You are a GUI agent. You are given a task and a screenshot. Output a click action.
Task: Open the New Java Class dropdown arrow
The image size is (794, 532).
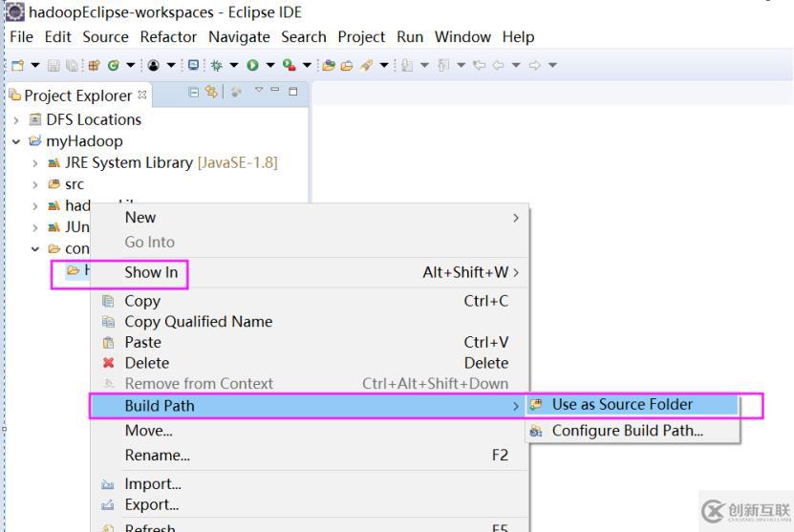(131, 65)
